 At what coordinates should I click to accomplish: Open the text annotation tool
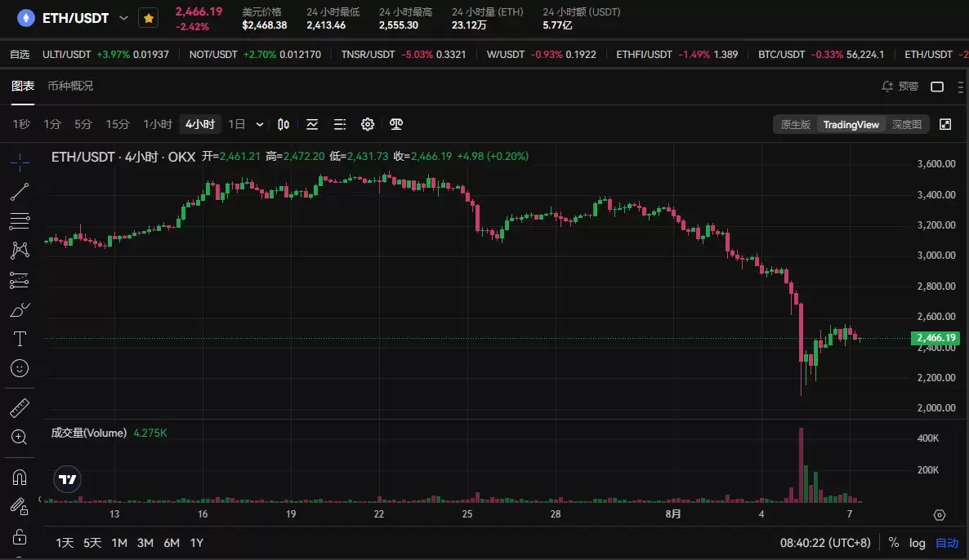coord(20,339)
